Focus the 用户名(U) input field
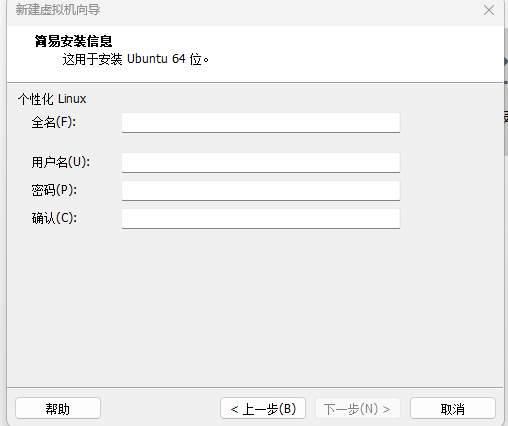 [261, 162]
